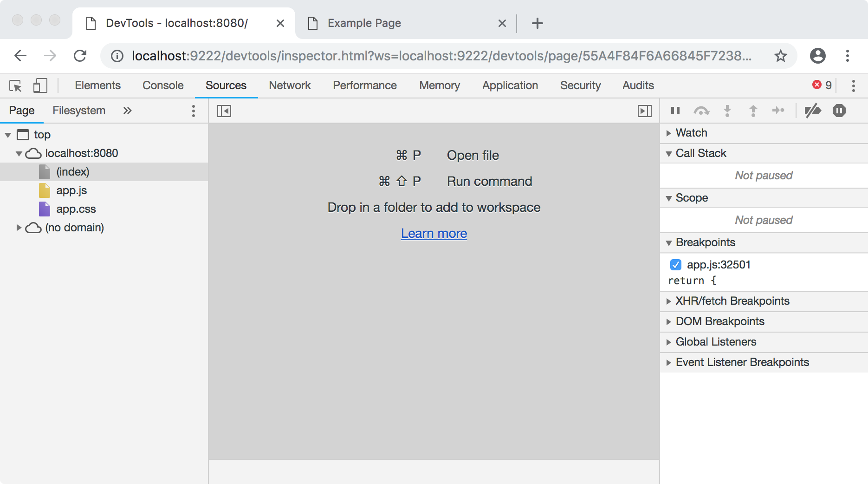Click the error count badge
This screenshot has height=484, width=868.
[x=822, y=85]
